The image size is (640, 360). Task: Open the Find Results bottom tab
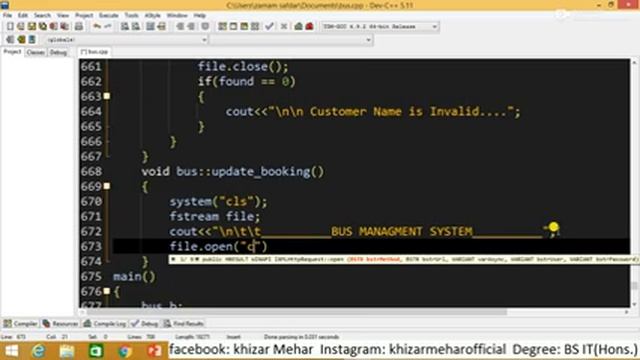[x=184, y=323]
